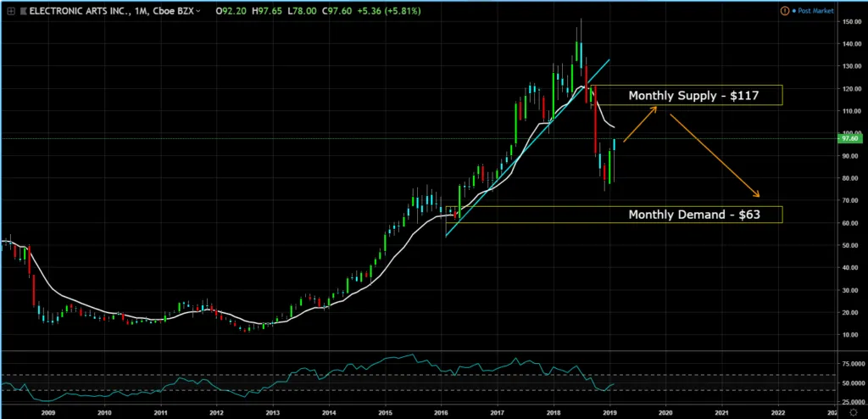
Task: Click the 25.0000 indicator axis label
Action: (x=852, y=402)
